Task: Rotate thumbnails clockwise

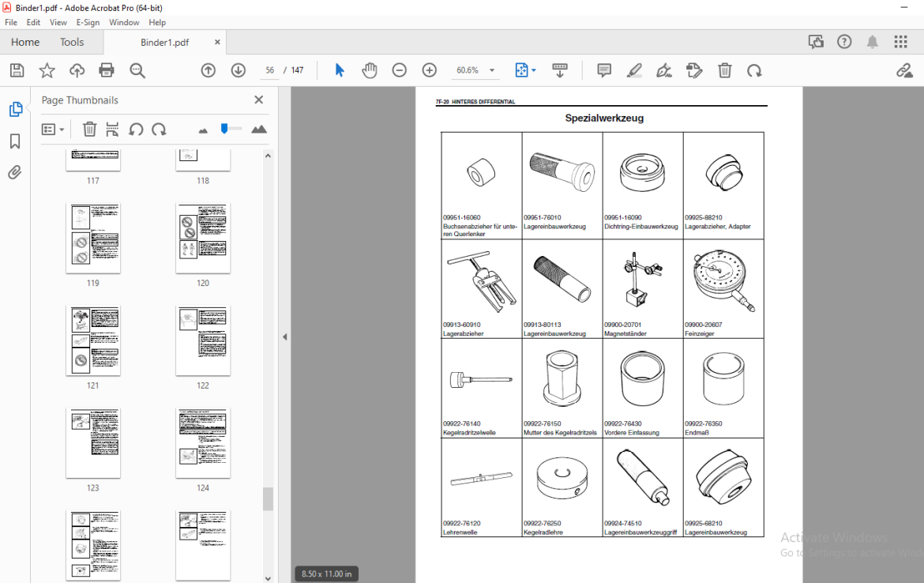Action: [x=159, y=129]
